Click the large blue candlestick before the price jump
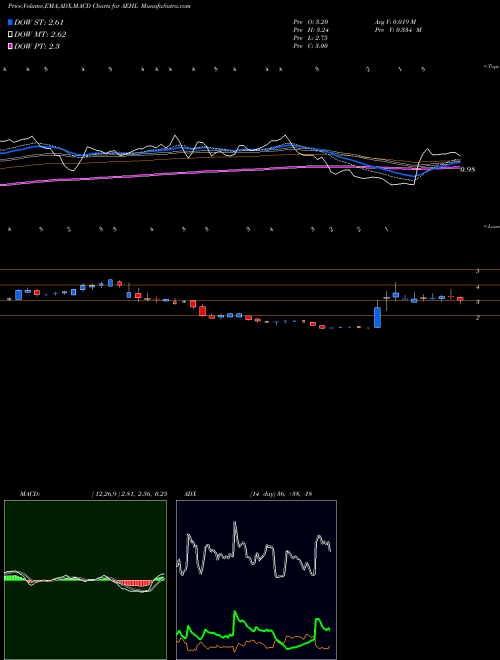The height and width of the screenshot is (660, 500). 378,317
